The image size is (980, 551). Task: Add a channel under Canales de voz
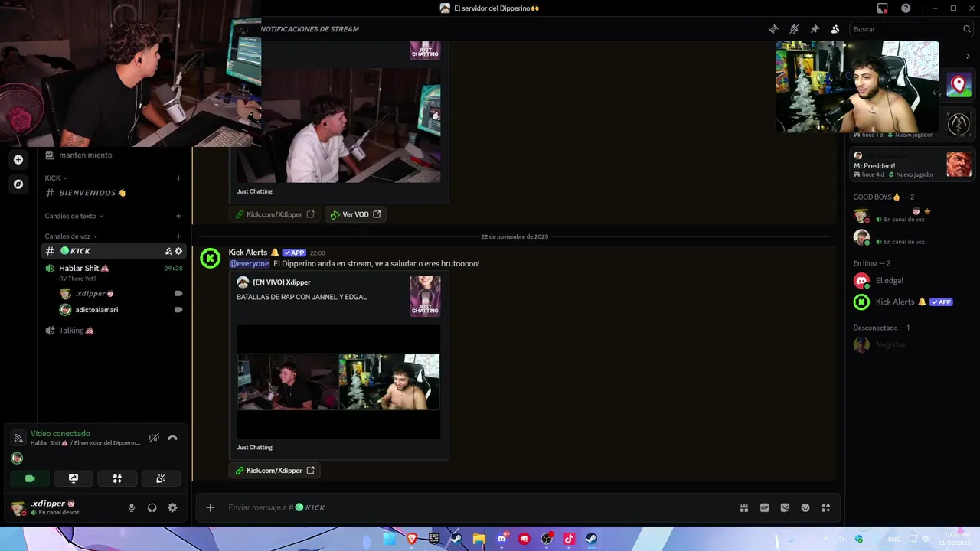178,236
